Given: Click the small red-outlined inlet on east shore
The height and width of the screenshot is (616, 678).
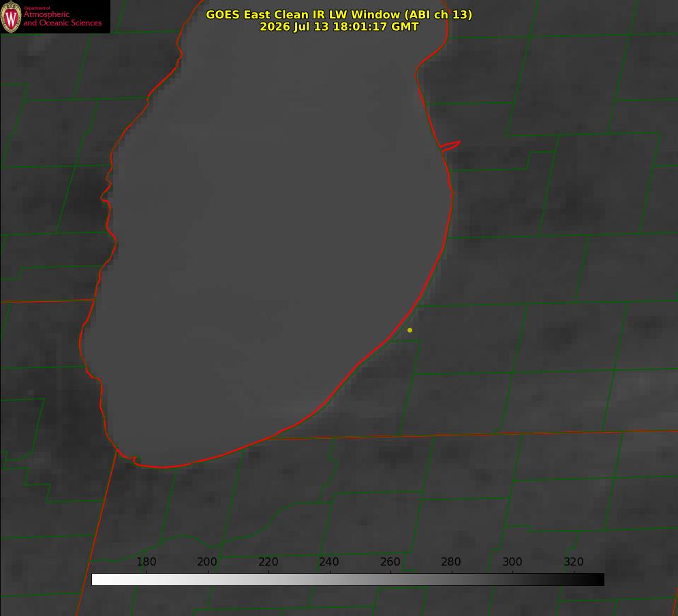Looking at the screenshot, I should coord(450,146).
